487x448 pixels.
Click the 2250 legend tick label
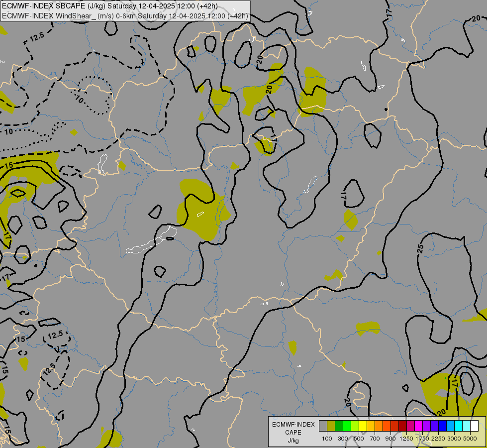[439, 439]
